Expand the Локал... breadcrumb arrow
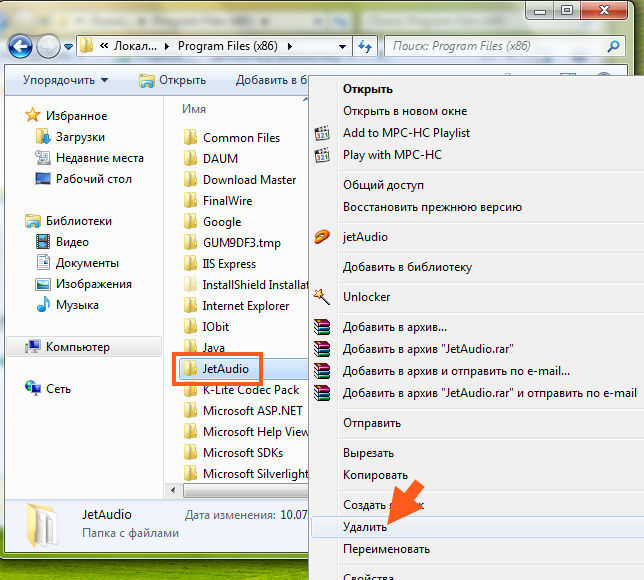Screen dimensions: 644x580 tap(167, 46)
